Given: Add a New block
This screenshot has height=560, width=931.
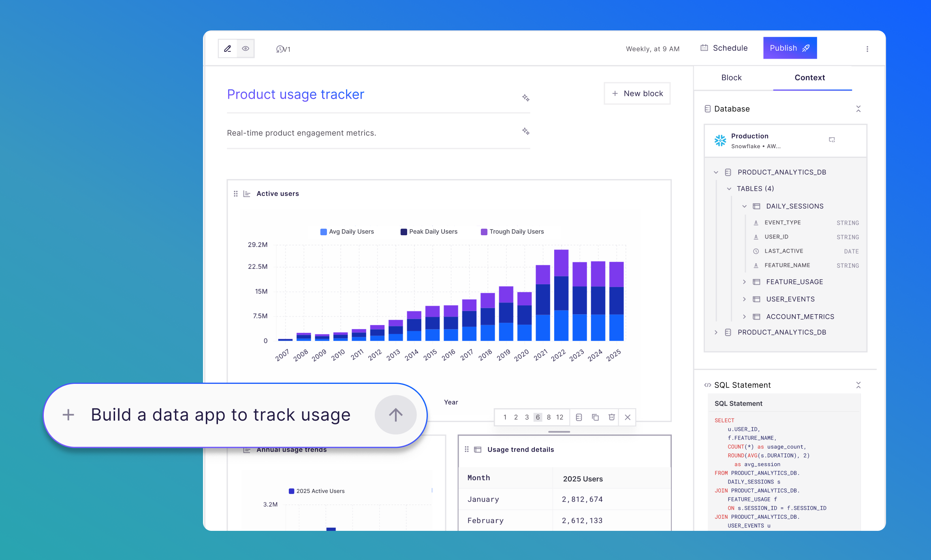Looking at the screenshot, I should coord(637,93).
